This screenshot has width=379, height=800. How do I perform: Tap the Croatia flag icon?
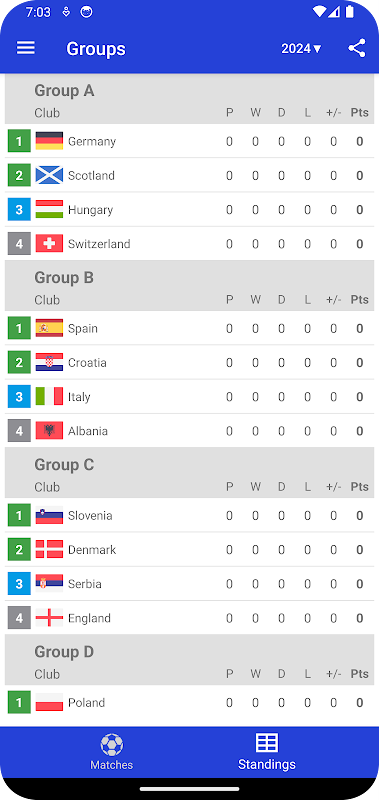[49, 362]
